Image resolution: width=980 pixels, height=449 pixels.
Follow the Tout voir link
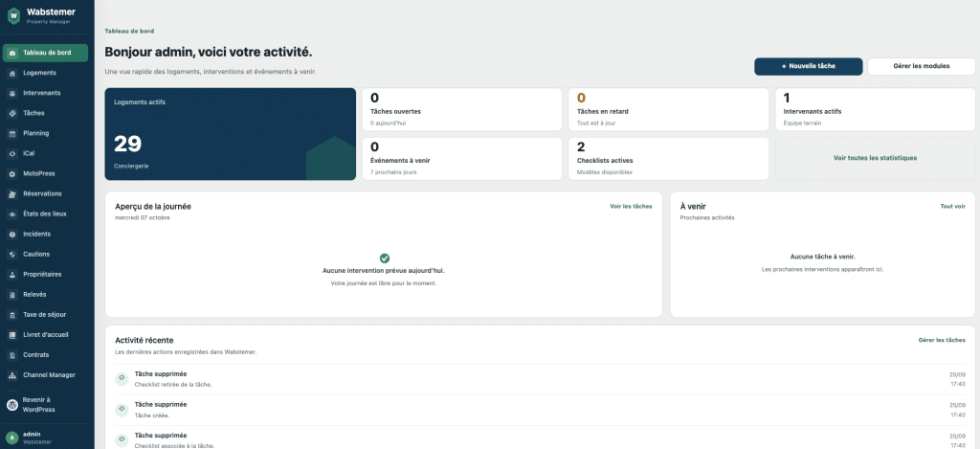[x=952, y=207]
